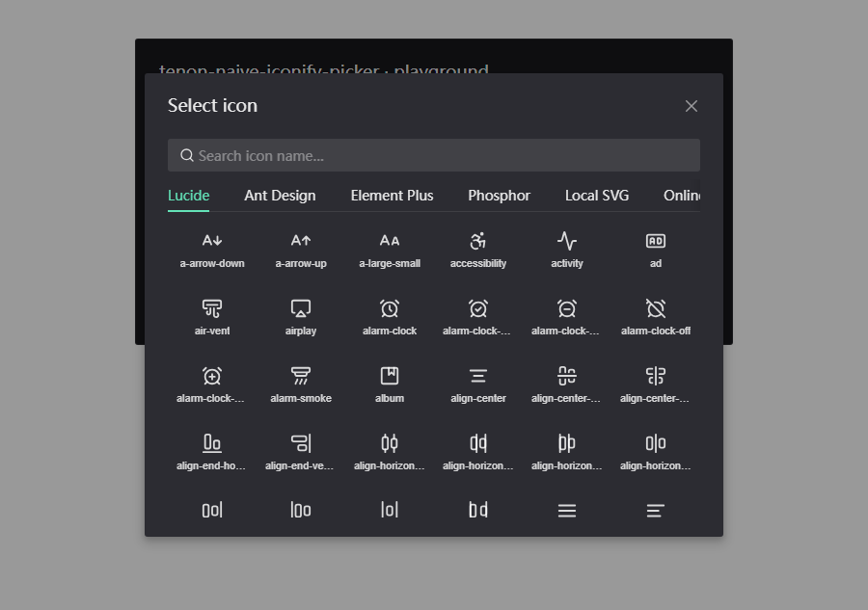Image resolution: width=868 pixels, height=610 pixels.
Task: Click the "alarm-clock-off" label text
Action: pos(656,332)
